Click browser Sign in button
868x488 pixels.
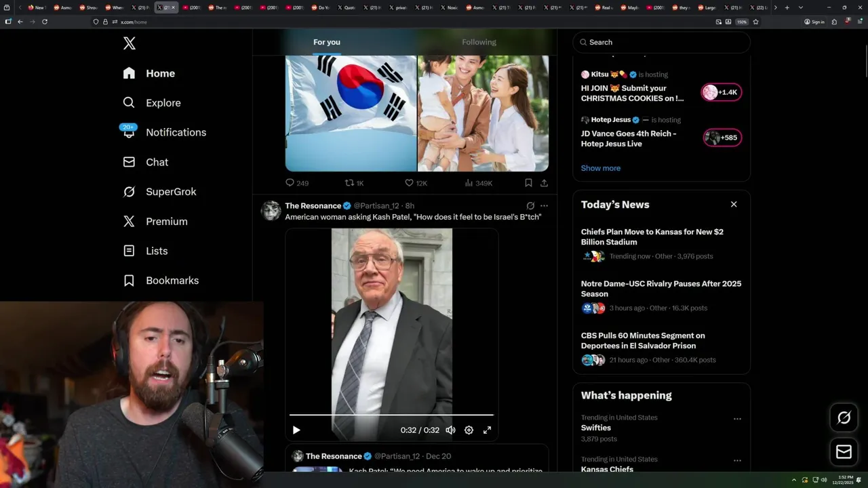814,22
